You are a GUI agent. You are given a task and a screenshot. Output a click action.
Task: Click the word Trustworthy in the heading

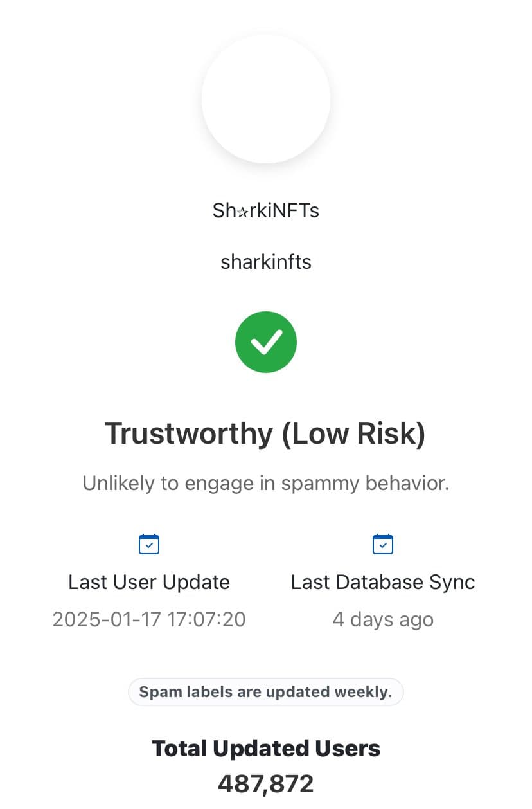[189, 433]
